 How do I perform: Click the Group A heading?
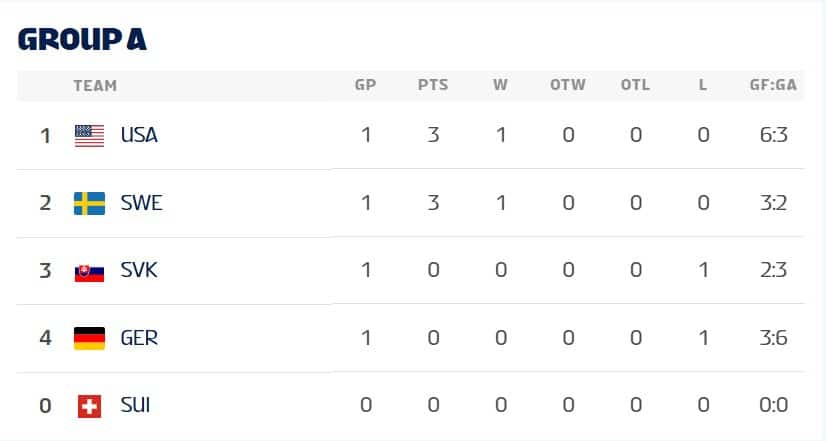pyautogui.click(x=82, y=38)
